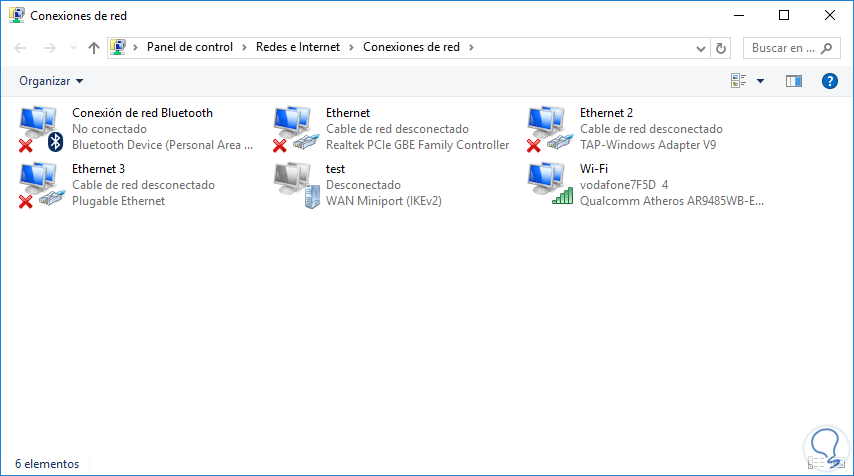854x476 pixels.
Task: Click the Conexiones de red breadcrumb
Action: tap(411, 47)
